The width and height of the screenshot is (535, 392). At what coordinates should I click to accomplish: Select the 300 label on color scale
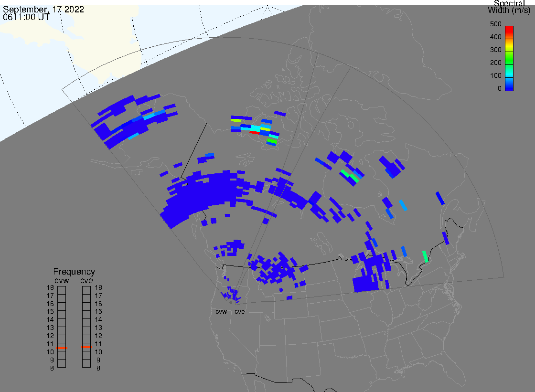tap(495, 50)
